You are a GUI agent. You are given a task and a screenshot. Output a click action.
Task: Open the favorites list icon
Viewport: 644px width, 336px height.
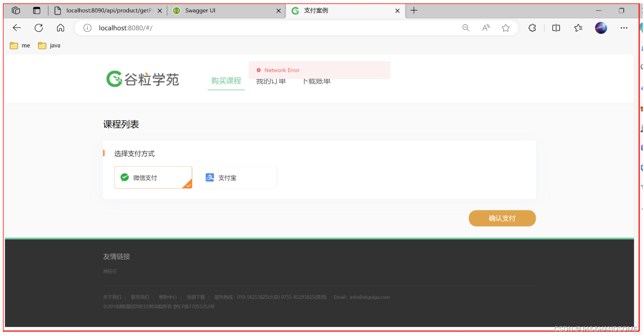pyautogui.click(x=578, y=28)
